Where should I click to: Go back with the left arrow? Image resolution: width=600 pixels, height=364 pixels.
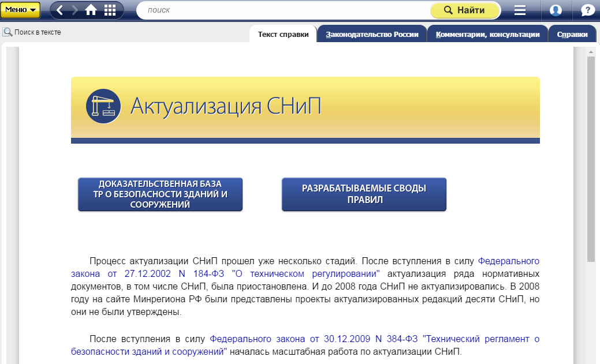tap(60, 10)
